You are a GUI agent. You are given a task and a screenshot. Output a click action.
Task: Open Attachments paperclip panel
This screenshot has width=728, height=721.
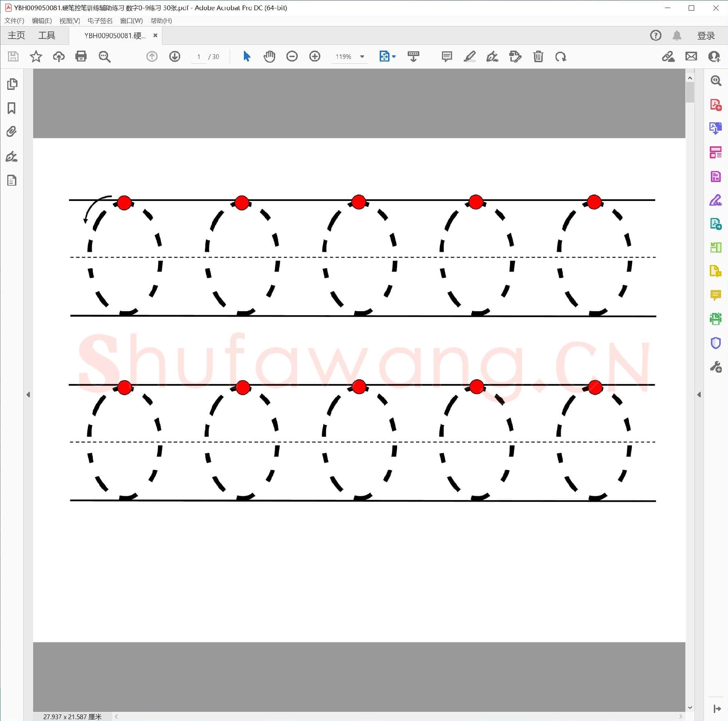(x=12, y=131)
